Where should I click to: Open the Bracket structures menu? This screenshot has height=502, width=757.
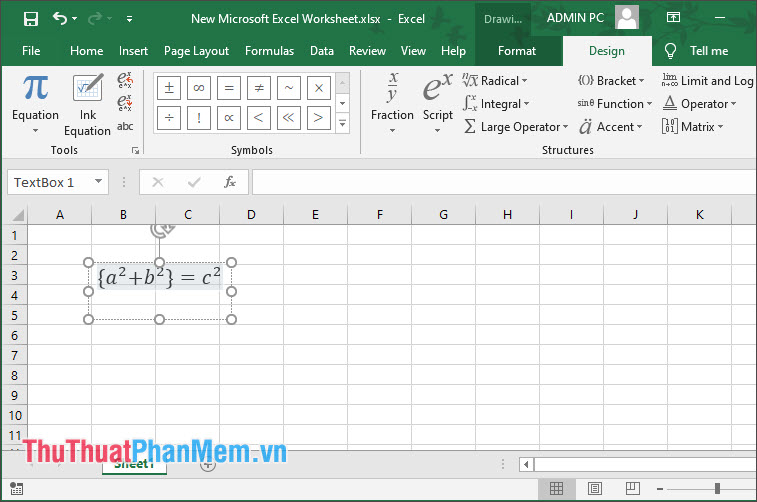pos(611,81)
